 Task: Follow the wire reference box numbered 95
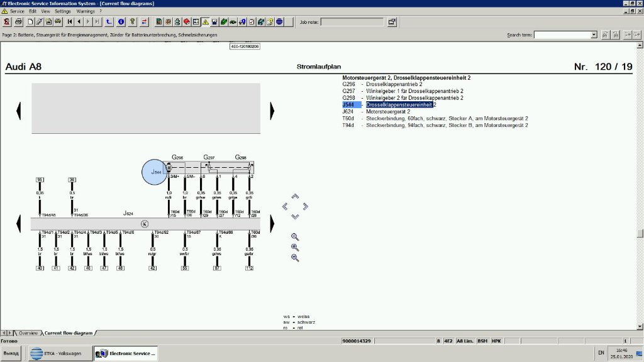coord(40,180)
